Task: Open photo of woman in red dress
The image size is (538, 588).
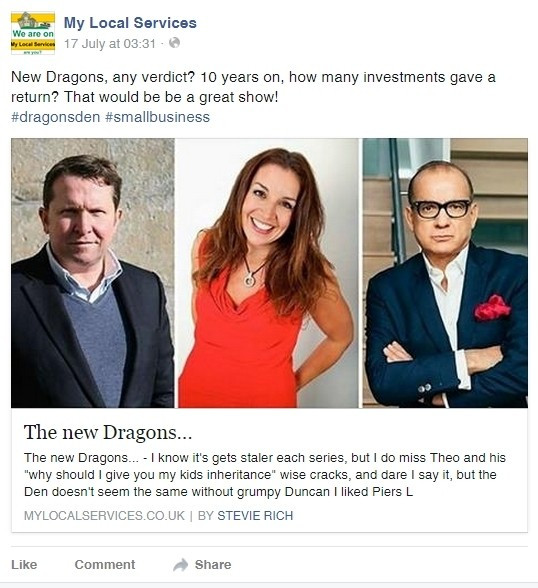Action: pyautogui.click(x=268, y=273)
